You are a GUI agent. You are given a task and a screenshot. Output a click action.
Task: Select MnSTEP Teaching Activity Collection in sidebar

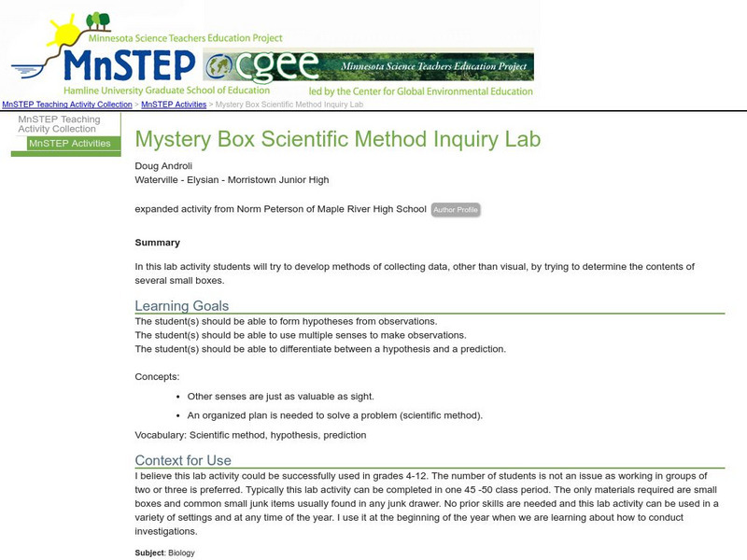pyautogui.click(x=60, y=124)
